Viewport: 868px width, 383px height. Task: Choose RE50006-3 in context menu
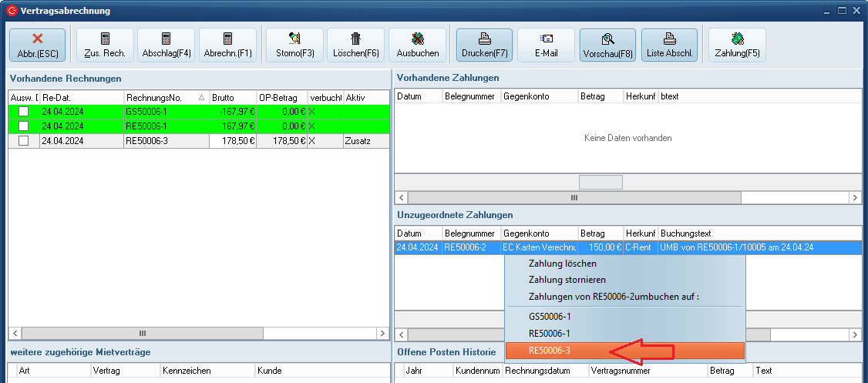(x=550, y=351)
